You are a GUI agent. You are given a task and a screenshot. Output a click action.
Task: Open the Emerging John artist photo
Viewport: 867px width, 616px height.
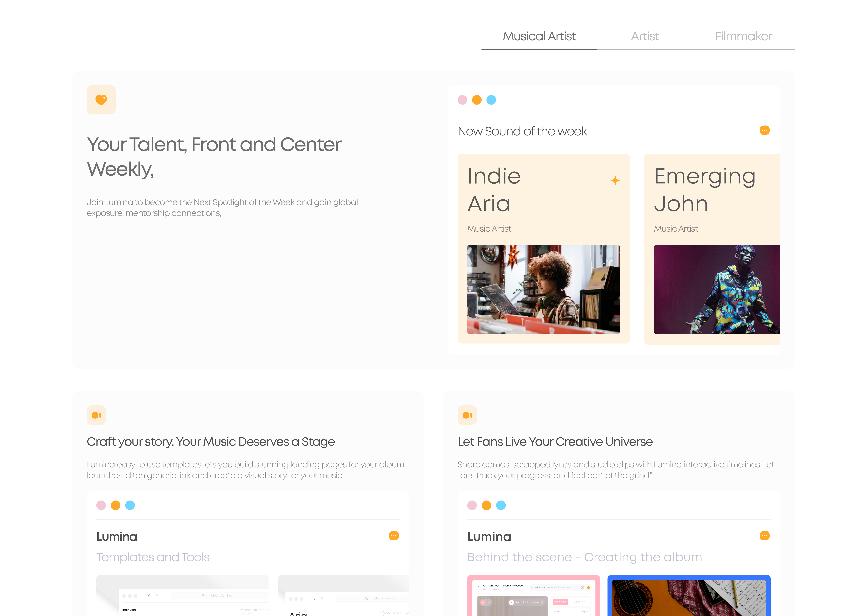tap(716, 289)
